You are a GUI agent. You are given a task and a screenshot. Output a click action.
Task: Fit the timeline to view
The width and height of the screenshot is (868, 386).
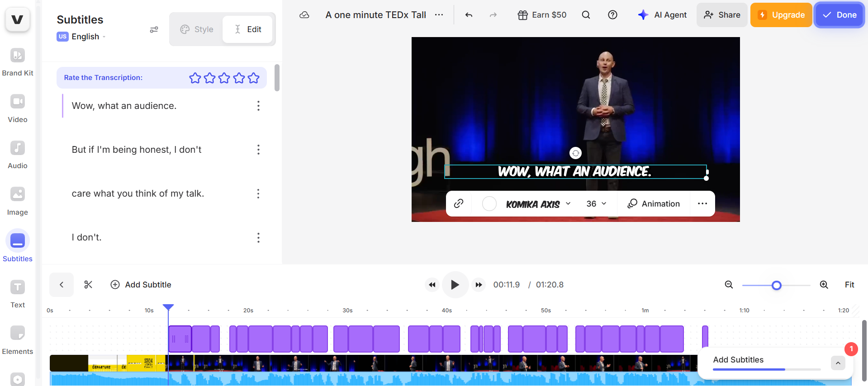849,285
